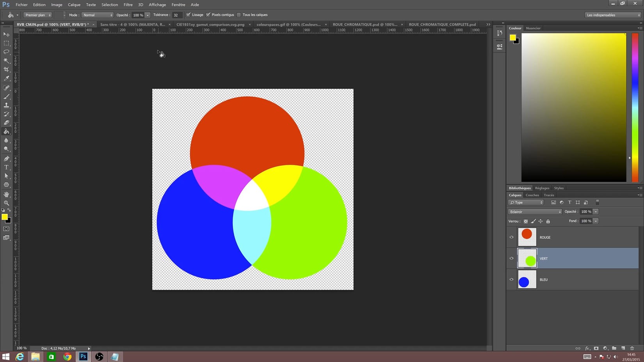
Task: Select the Type tool in toolbox
Action: point(6,167)
